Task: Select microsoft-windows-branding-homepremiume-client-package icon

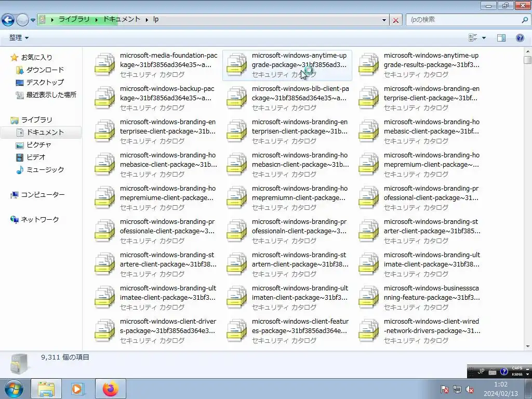Action: pyautogui.click(x=104, y=197)
